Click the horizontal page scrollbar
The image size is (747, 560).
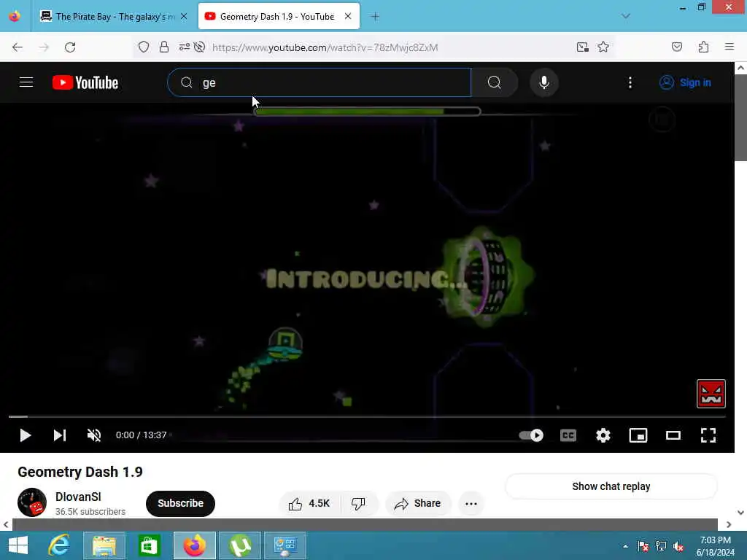tap(365, 524)
